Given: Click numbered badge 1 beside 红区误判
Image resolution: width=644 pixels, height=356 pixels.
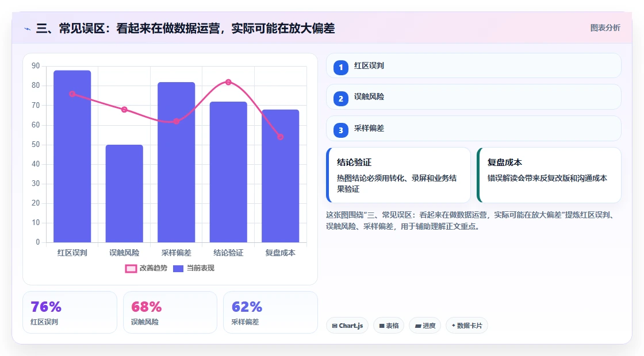Looking at the screenshot, I should pyautogui.click(x=340, y=68).
